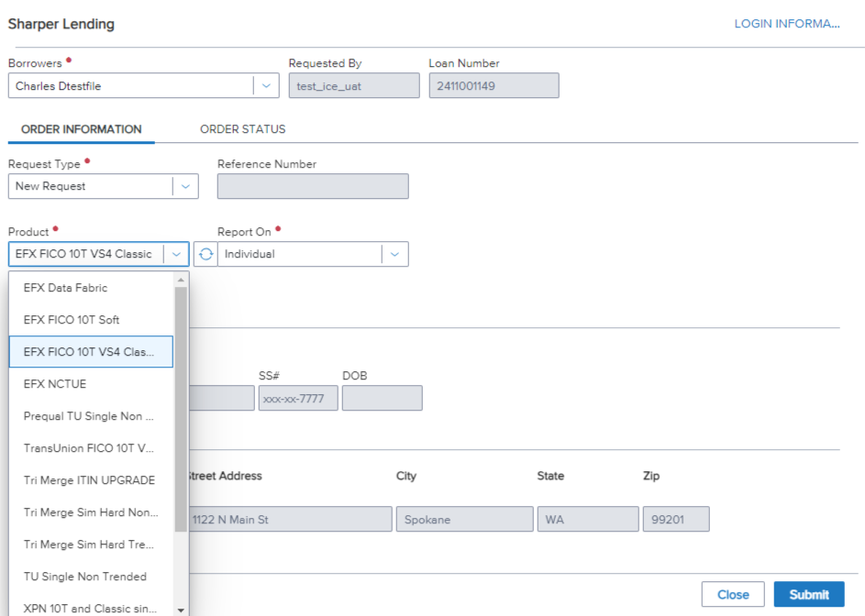865x616 pixels.
Task: Select Prequal TU Single Non ... option
Action: click(x=91, y=416)
